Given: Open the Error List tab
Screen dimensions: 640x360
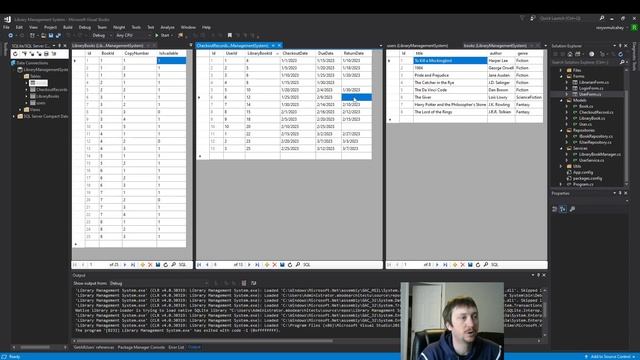Looking at the screenshot, I should (176, 347).
